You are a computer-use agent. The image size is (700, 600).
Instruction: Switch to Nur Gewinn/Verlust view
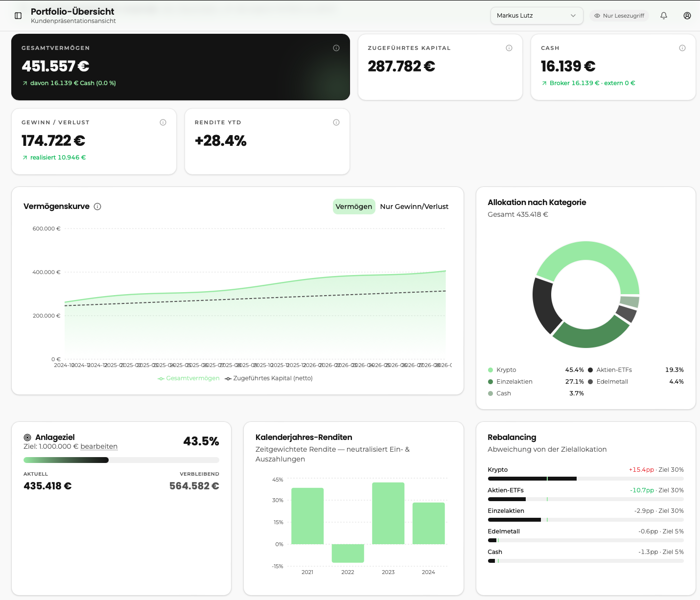[x=414, y=207]
